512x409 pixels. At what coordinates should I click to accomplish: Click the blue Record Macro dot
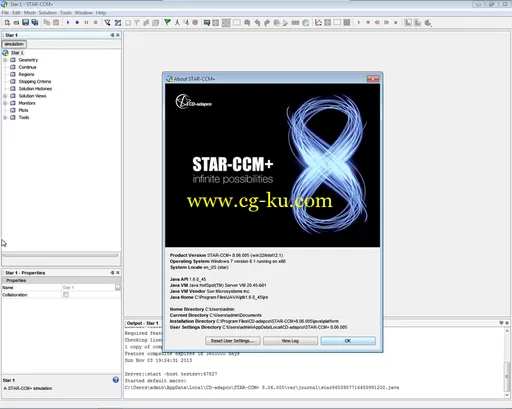77,22
